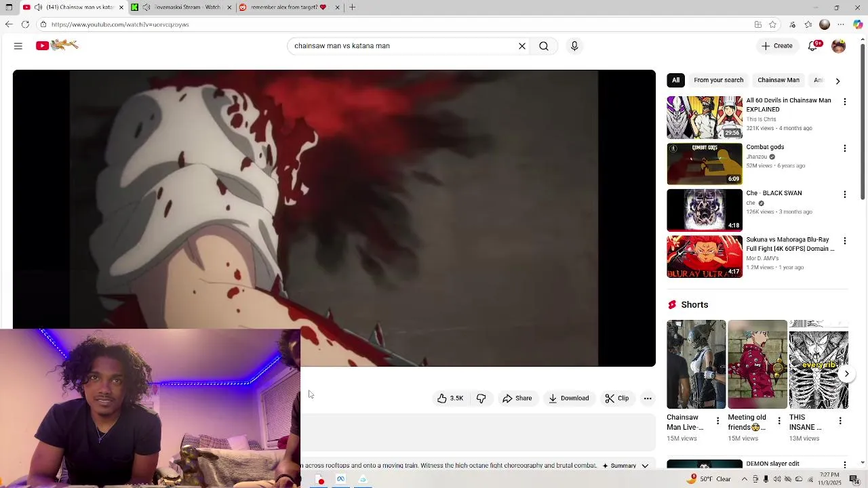Viewport: 868px width, 488px height.
Task: Go to YouTube home via logo
Action: 57,45
